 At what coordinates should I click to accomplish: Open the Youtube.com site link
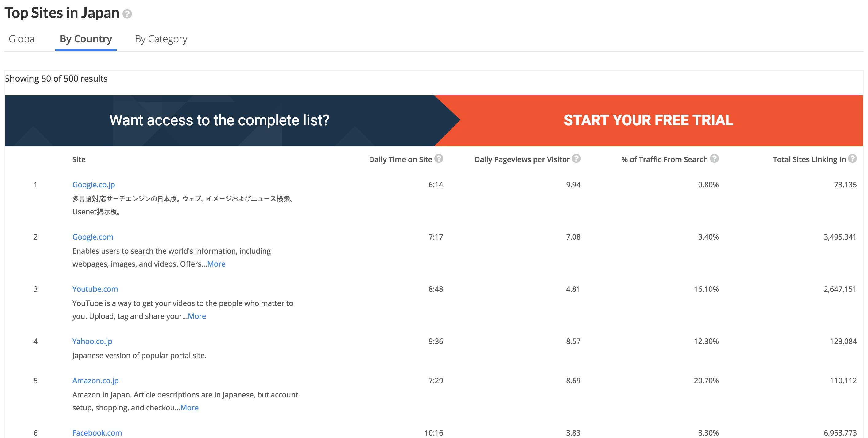click(x=95, y=289)
